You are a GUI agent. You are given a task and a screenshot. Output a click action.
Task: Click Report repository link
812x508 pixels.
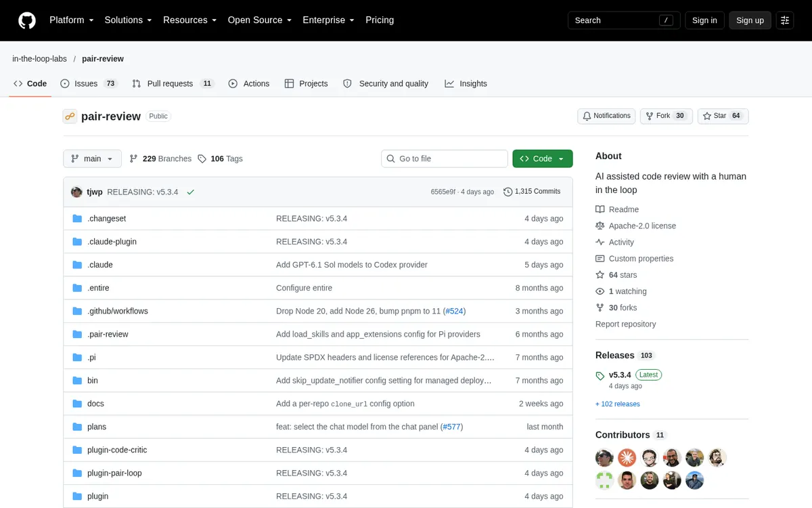pos(626,324)
